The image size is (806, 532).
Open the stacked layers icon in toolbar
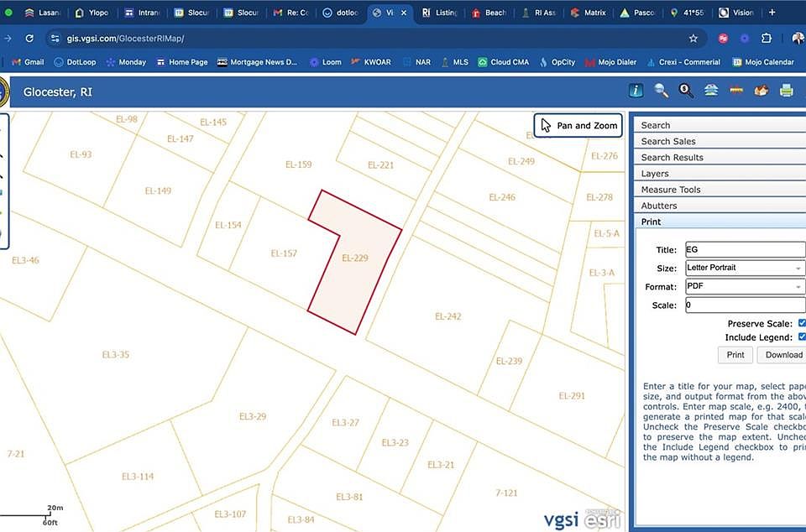click(711, 91)
